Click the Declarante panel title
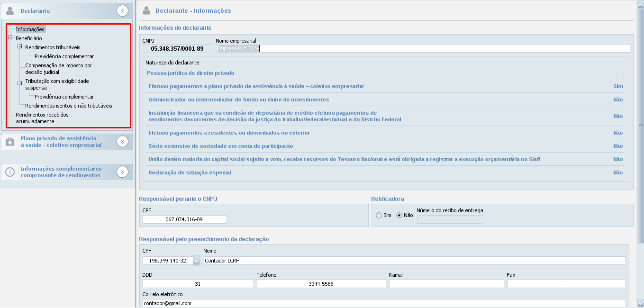 click(35, 10)
